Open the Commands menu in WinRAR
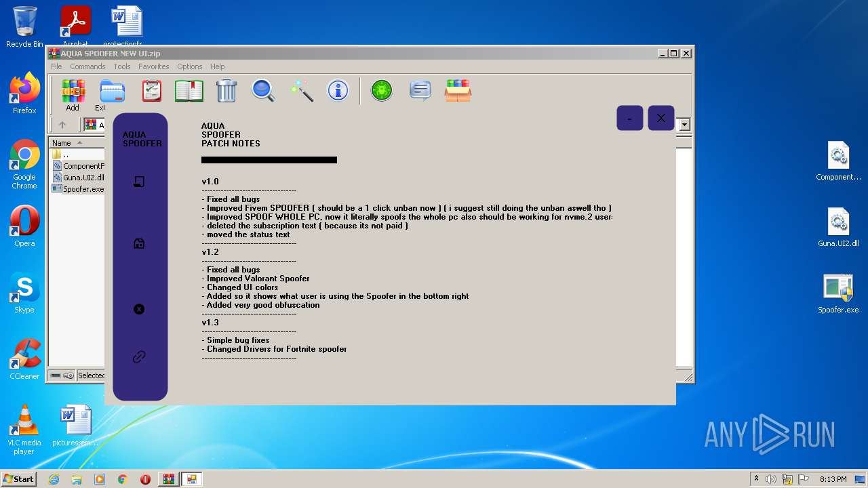This screenshot has width=868, height=488. click(x=87, y=66)
